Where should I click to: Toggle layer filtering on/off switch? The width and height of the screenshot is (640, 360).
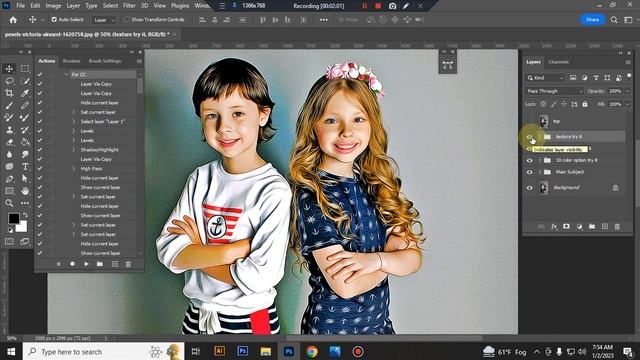point(629,76)
